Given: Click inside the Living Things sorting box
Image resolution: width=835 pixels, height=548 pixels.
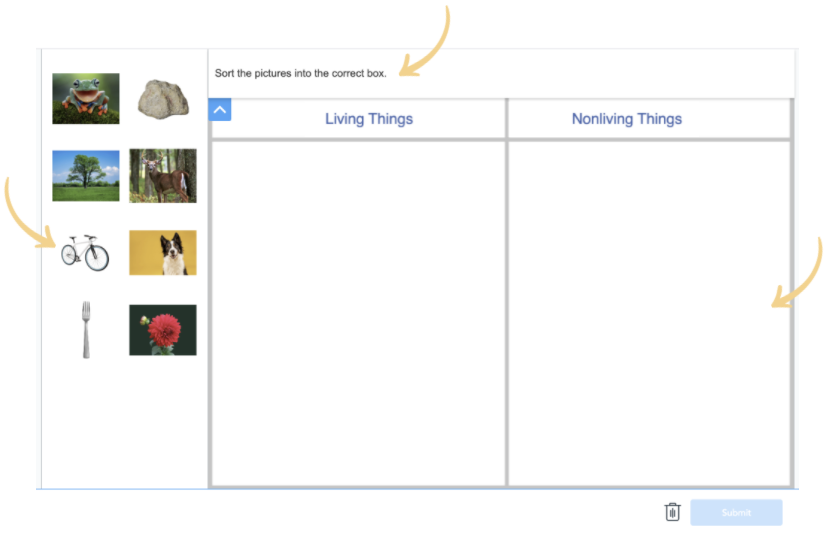Looking at the screenshot, I should (x=358, y=312).
